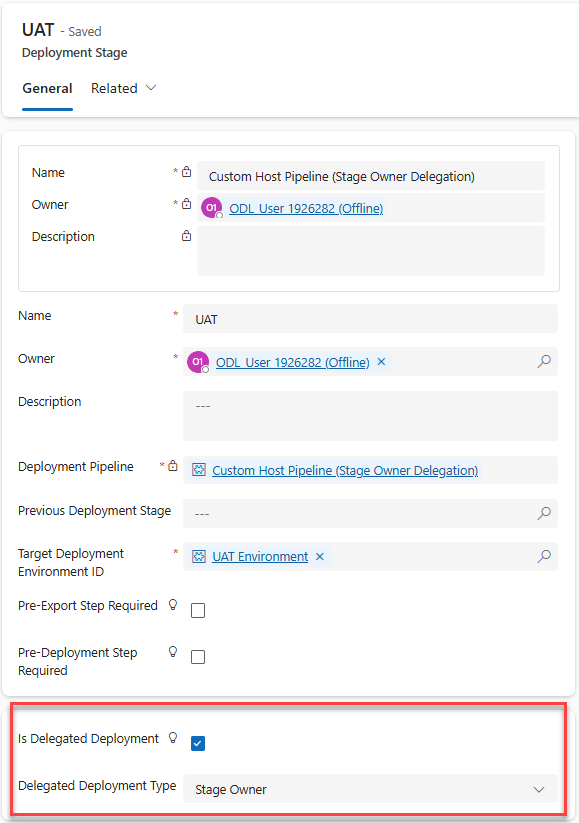This screenshot has width=579, height=823.
Task: Click the lock icon beside the header Description field
Action: point(186,236)
